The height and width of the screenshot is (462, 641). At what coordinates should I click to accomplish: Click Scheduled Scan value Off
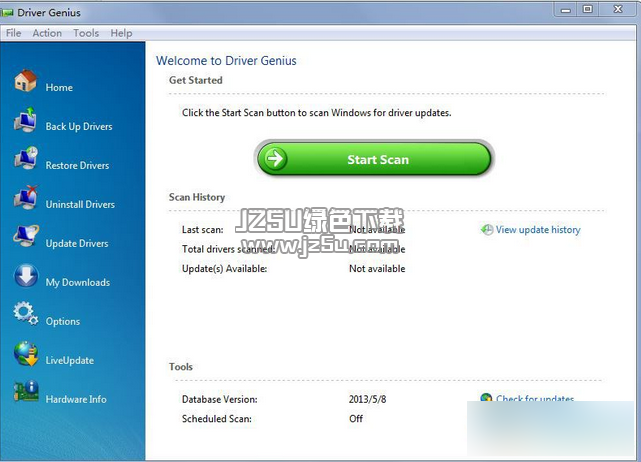tap(356, 418)
